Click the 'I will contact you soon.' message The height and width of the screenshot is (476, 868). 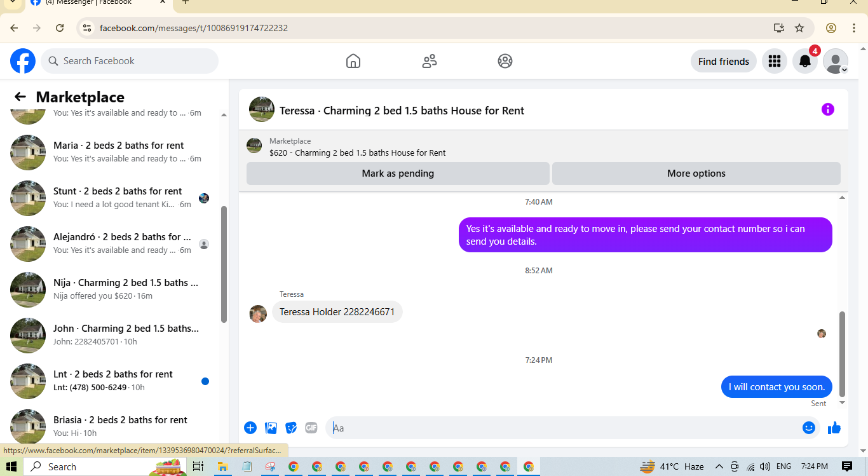(x=776, y=386)
